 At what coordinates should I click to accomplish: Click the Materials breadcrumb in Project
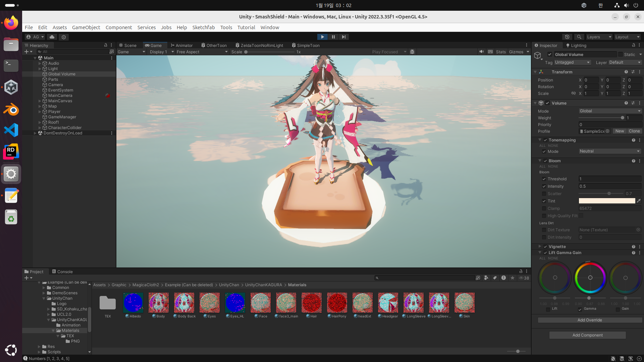coord(297,285)
